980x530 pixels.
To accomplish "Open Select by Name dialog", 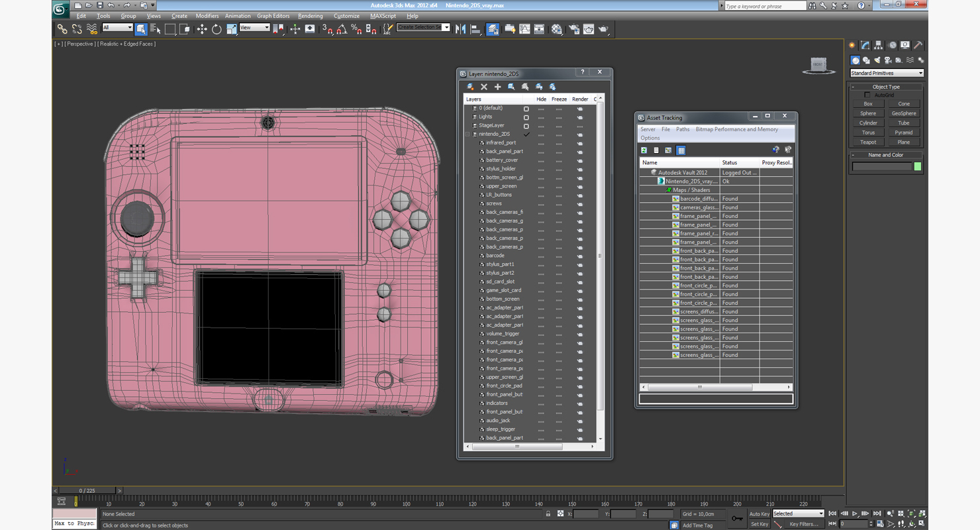I will point(156,29).
